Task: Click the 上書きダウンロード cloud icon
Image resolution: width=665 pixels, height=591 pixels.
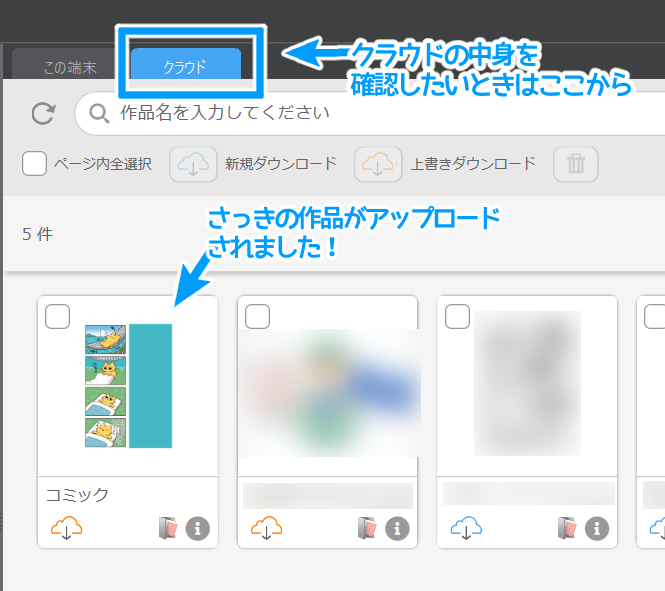Action: pyautogui.click(x=378, y=164)
